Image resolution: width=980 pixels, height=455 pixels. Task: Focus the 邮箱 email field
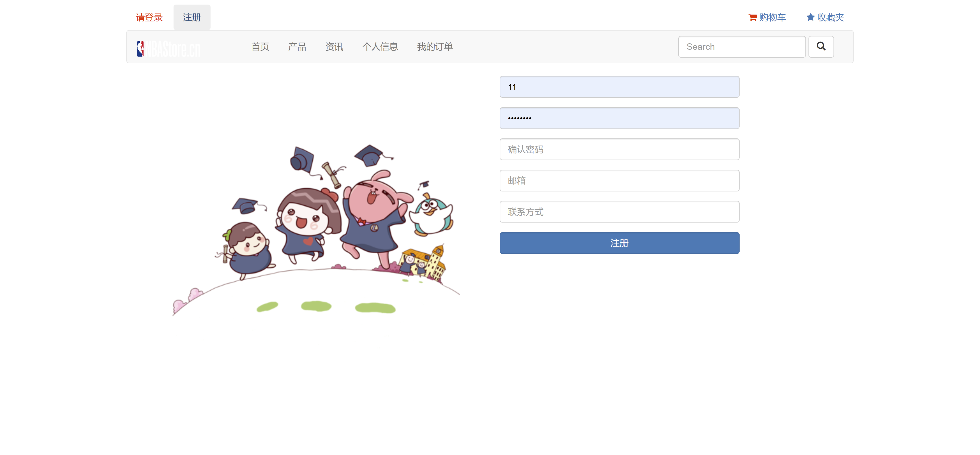tap(619, 180)
